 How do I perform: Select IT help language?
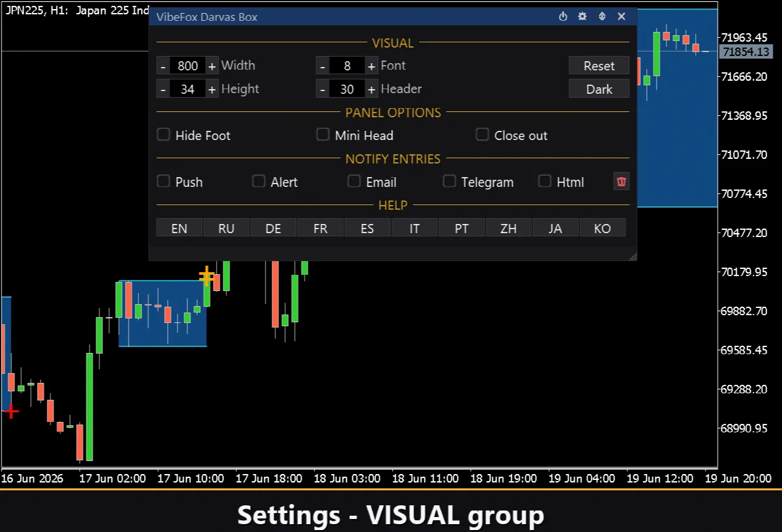[414, 228]
